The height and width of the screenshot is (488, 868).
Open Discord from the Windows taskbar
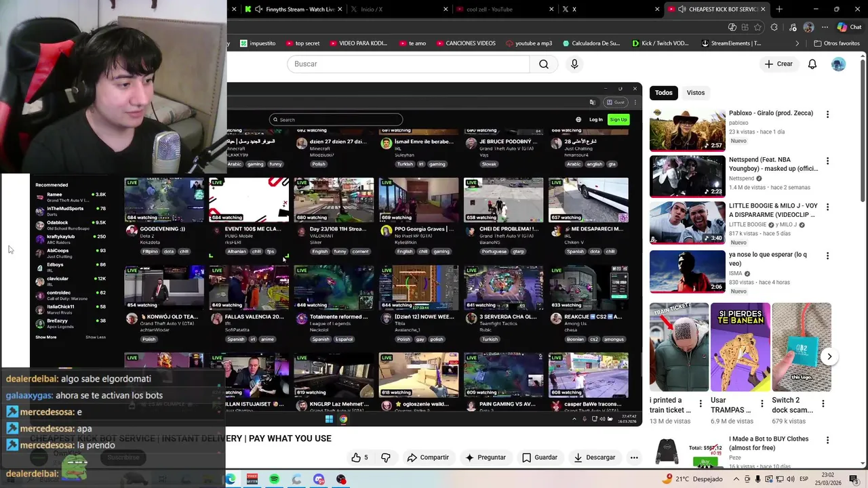click(319, 479)
